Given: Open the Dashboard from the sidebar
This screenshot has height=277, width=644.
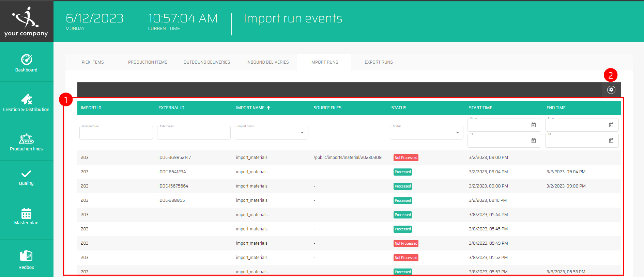Looking at the screenshot, I should (26, 63).
